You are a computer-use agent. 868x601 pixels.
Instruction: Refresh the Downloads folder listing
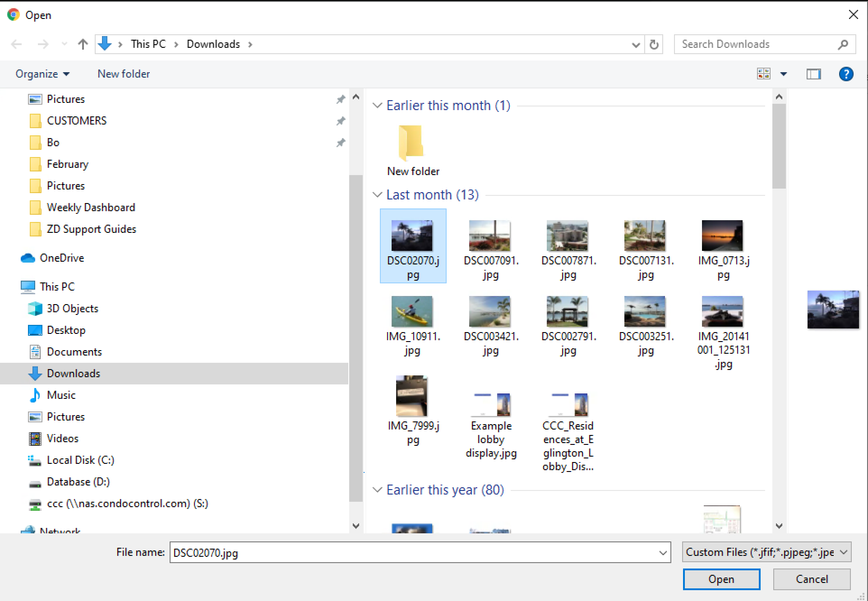point(654,44)
